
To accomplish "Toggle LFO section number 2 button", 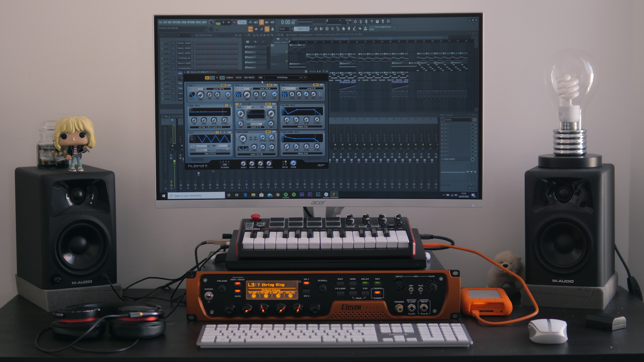I will (x=221, y=132).
